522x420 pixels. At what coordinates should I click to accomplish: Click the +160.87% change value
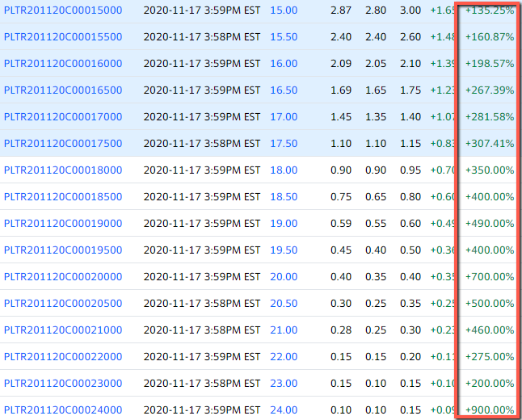click(x=490, y=37)
